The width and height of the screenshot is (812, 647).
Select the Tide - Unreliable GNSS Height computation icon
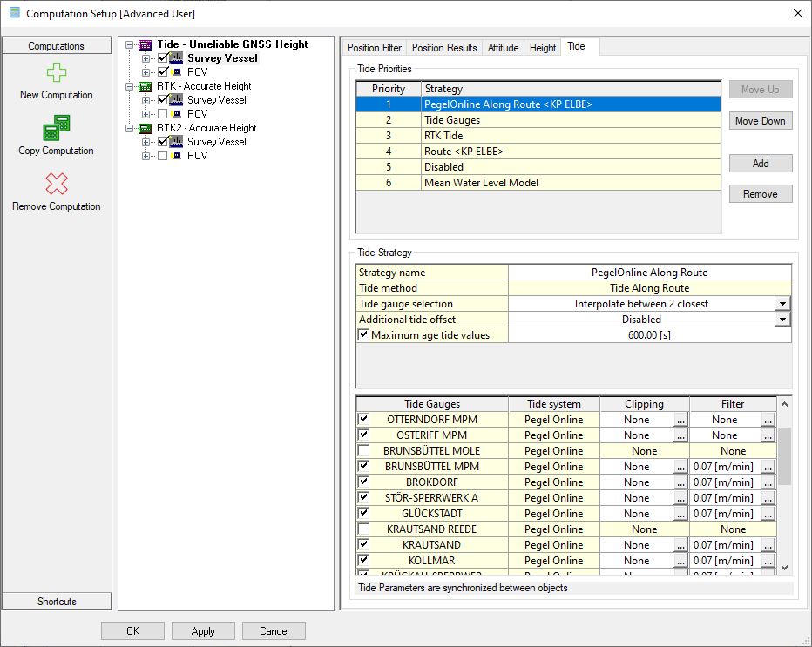(x=145, y=44)
